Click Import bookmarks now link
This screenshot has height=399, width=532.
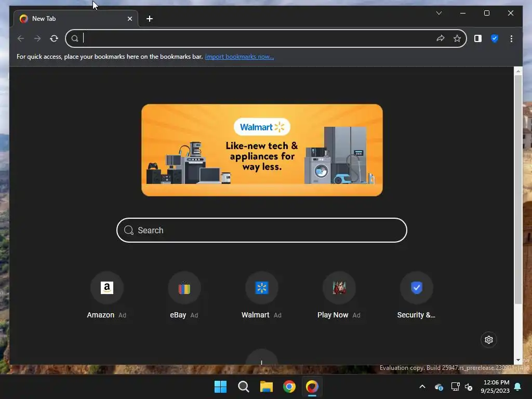pos(240,57)
